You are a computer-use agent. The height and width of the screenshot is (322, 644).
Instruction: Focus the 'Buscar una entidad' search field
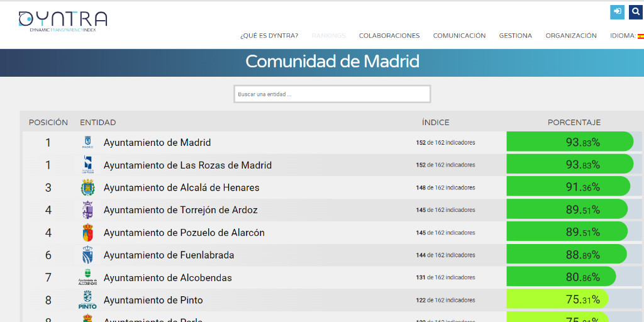pos(332,94)
